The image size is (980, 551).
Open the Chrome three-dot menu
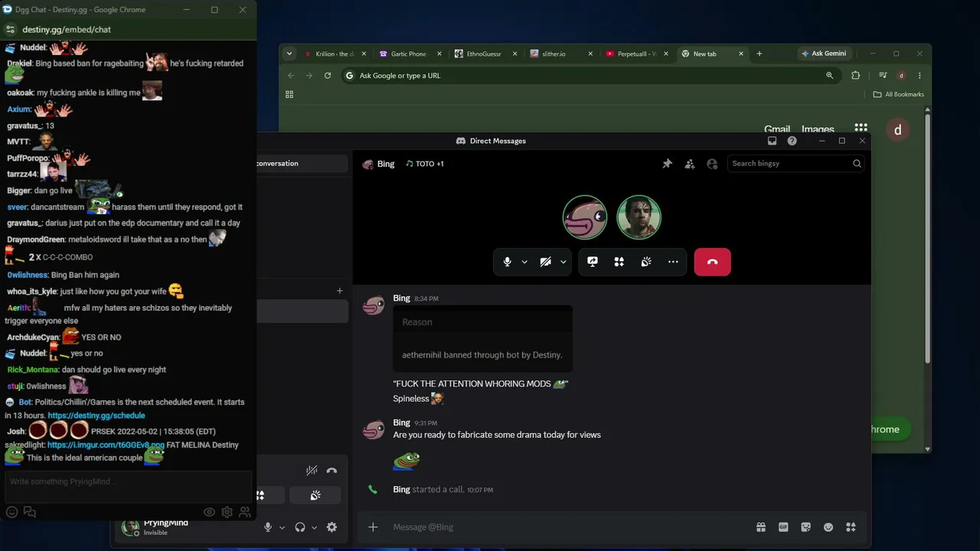[920, 76]
